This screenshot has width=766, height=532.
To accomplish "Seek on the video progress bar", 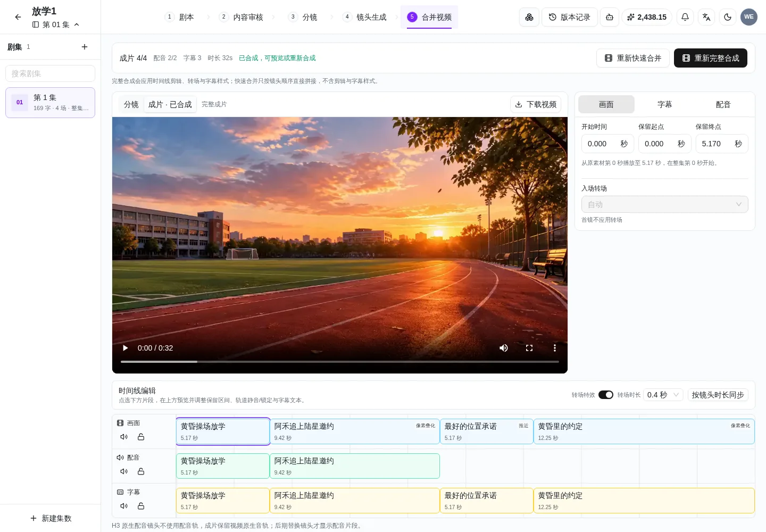I will point(339,362).
